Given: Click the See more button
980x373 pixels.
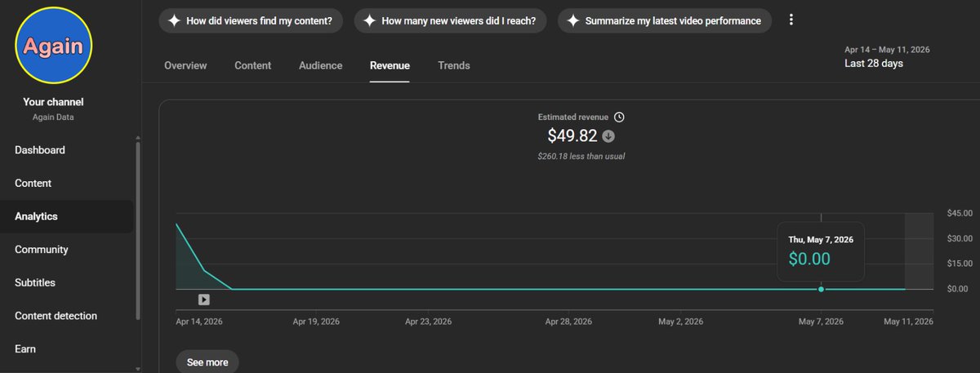Looking at the screenshot, I should pyautogui.click(x=207, y=362).
